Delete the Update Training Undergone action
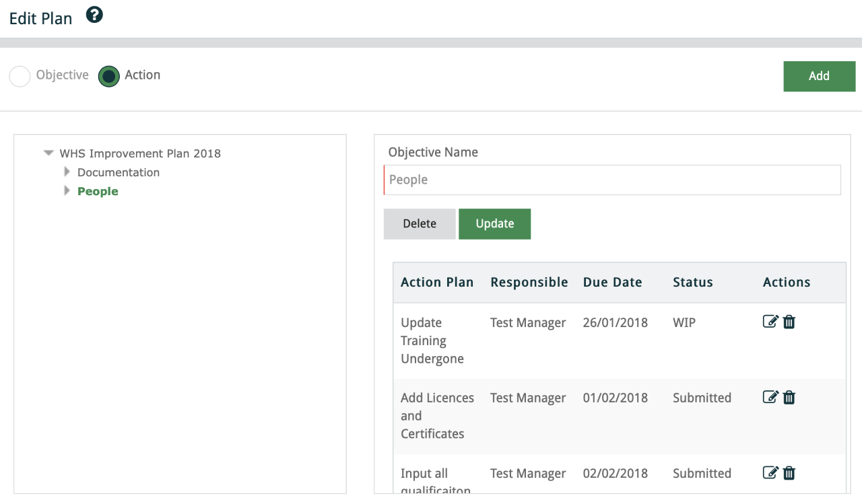Viewport: 862px width, 504px height. pos(789,322)
